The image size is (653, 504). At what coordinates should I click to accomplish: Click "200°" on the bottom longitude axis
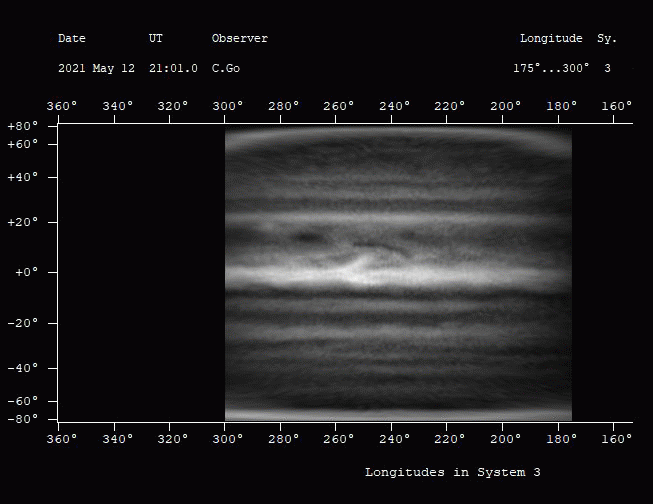(506, 439)
